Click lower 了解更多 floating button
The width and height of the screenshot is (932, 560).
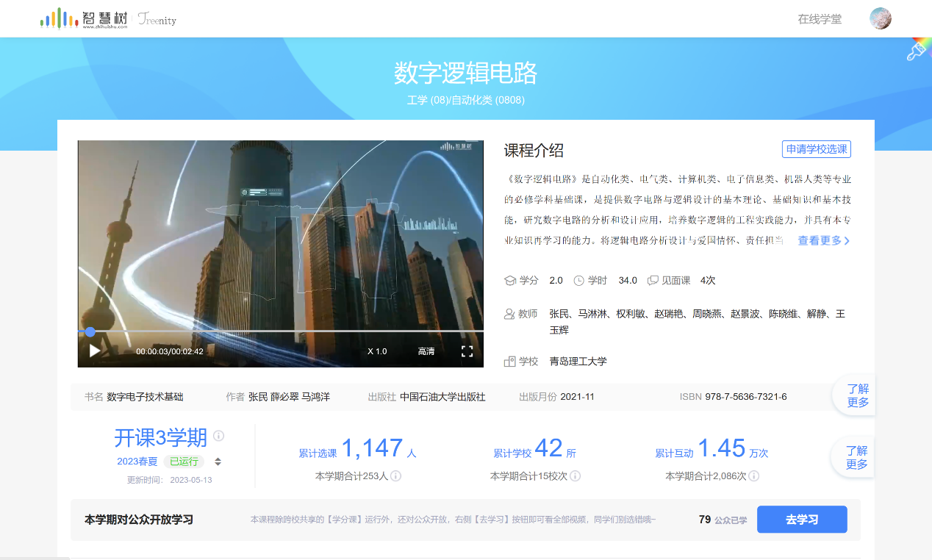[856, 457]
